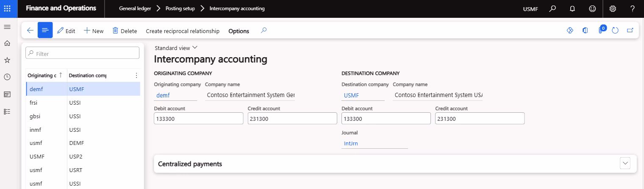
Task: Click destination Credit account field
Action: [480, 119]
